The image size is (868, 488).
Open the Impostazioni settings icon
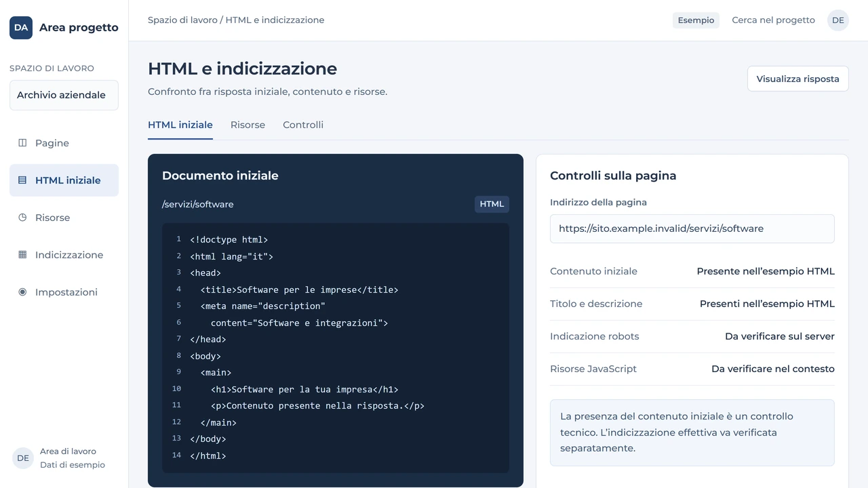[x=22, y=292]
